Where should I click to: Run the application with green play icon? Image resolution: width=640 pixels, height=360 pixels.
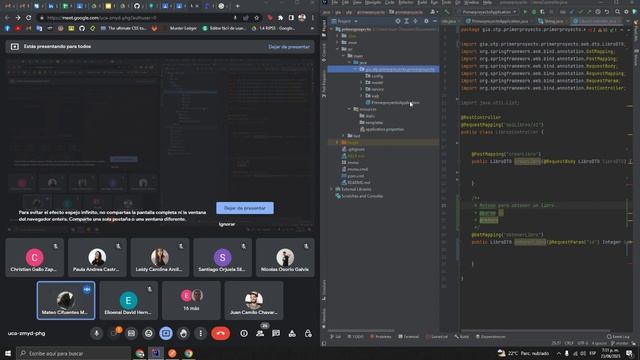pyautogui.click(x=525, y=12)
